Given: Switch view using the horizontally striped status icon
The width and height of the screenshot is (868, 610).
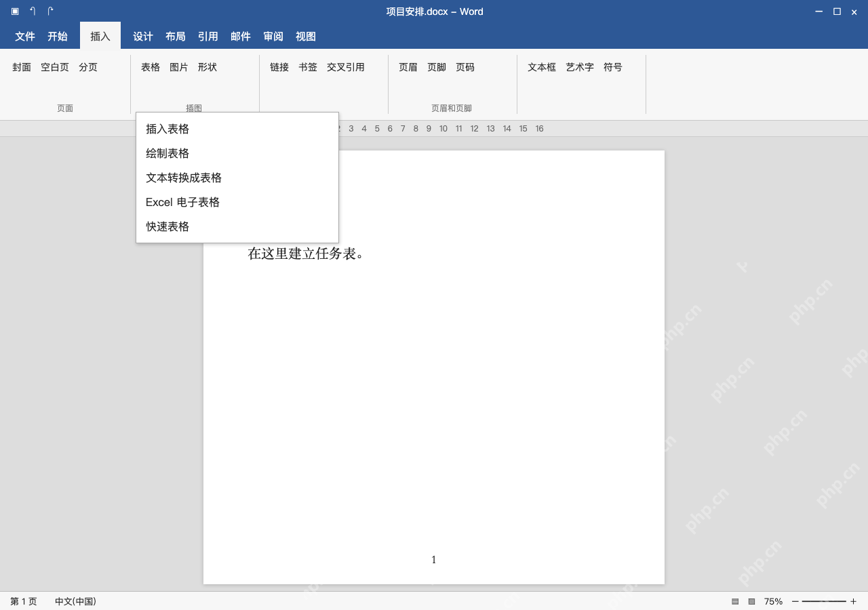Looking at the screenshot, I should (x=735, y=601).
